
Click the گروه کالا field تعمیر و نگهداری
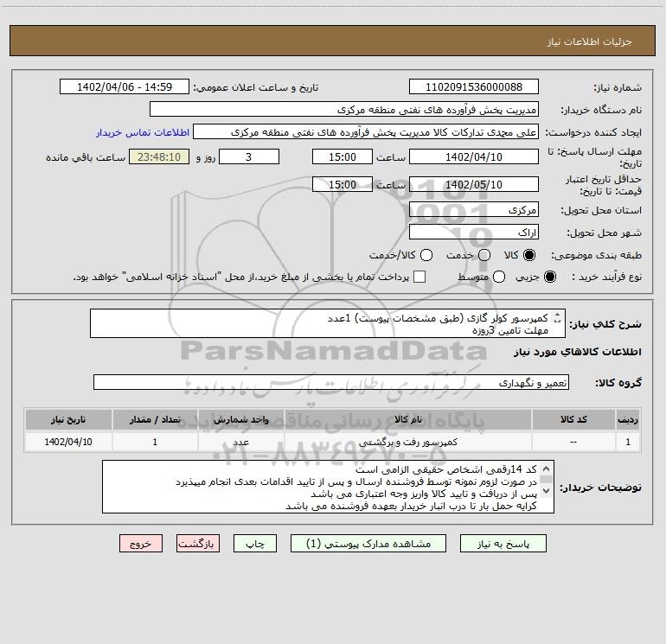331,382
